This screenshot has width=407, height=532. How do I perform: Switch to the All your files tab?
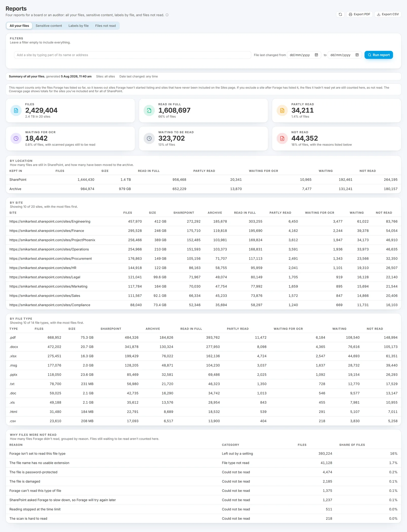[19, 26]
